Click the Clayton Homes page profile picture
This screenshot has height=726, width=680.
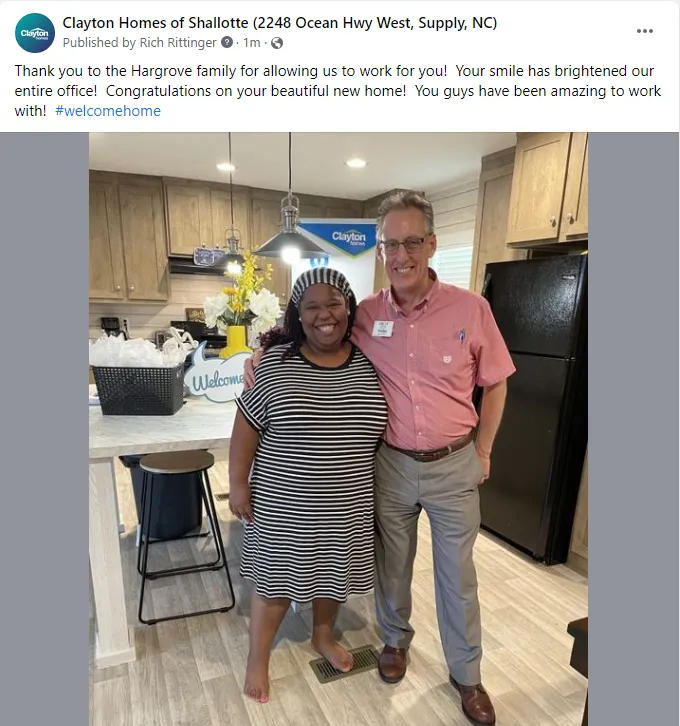35,33
